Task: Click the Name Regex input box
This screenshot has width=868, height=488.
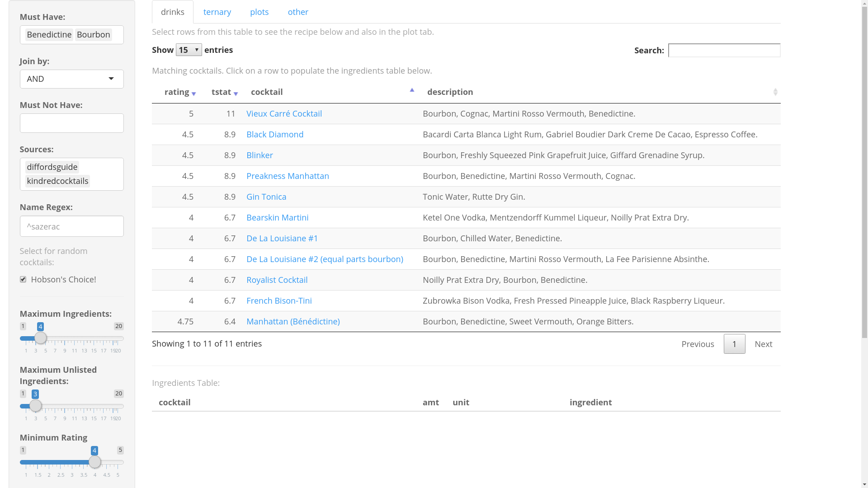Action: click(x=71, y=226)
